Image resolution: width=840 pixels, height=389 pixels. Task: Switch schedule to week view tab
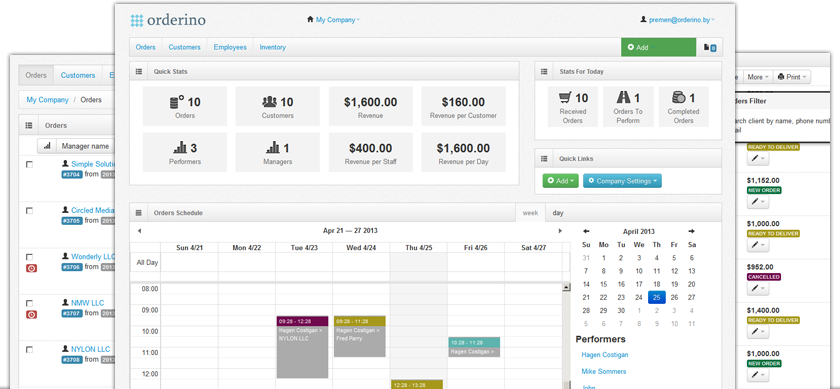[530, 213]
